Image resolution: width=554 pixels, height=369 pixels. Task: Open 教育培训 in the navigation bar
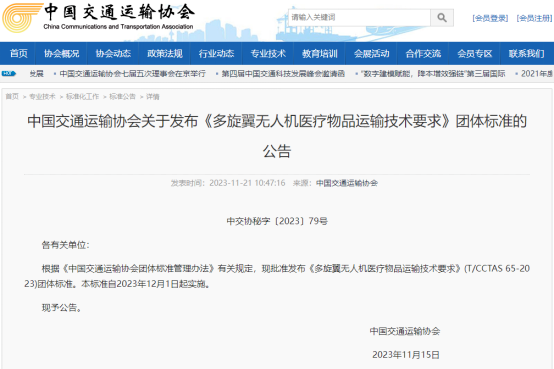coord(319,53)
